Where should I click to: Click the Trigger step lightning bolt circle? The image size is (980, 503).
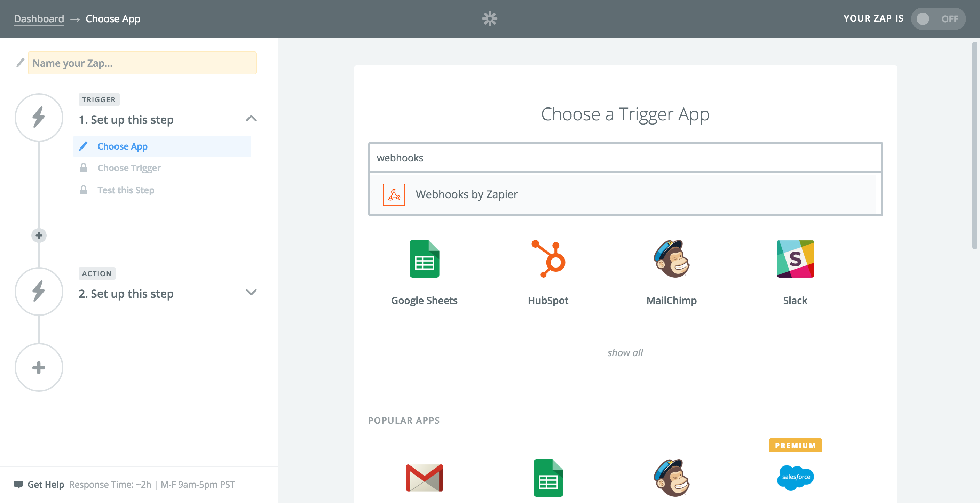(x=39, y=118)
